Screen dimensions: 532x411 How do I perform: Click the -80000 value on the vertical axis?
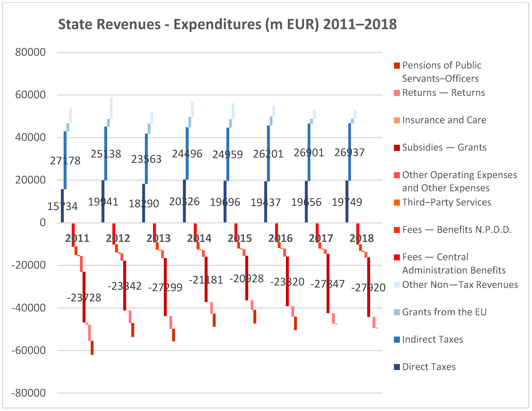(28, 393)
